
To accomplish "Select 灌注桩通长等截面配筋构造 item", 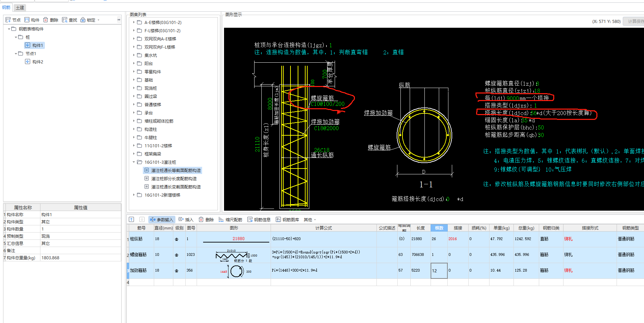I will (176, 170).
